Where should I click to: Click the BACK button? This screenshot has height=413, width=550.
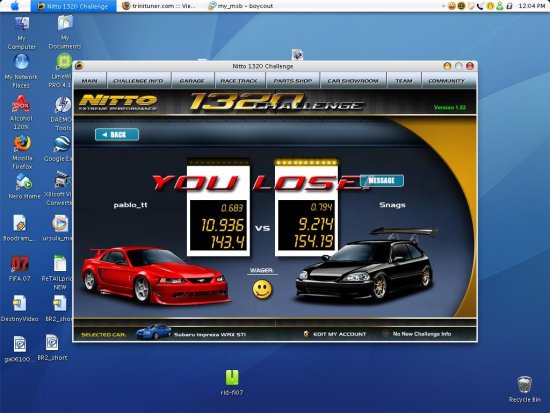[117, 134]
